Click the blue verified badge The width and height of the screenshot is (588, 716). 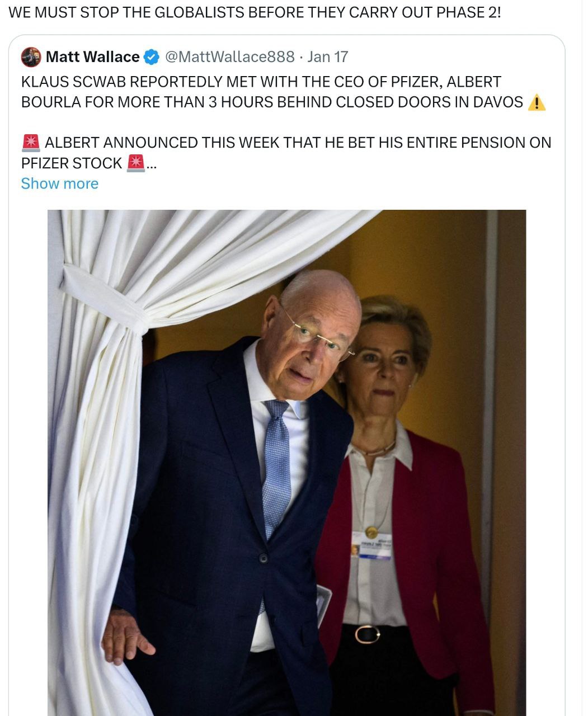(x=152, y=57)
